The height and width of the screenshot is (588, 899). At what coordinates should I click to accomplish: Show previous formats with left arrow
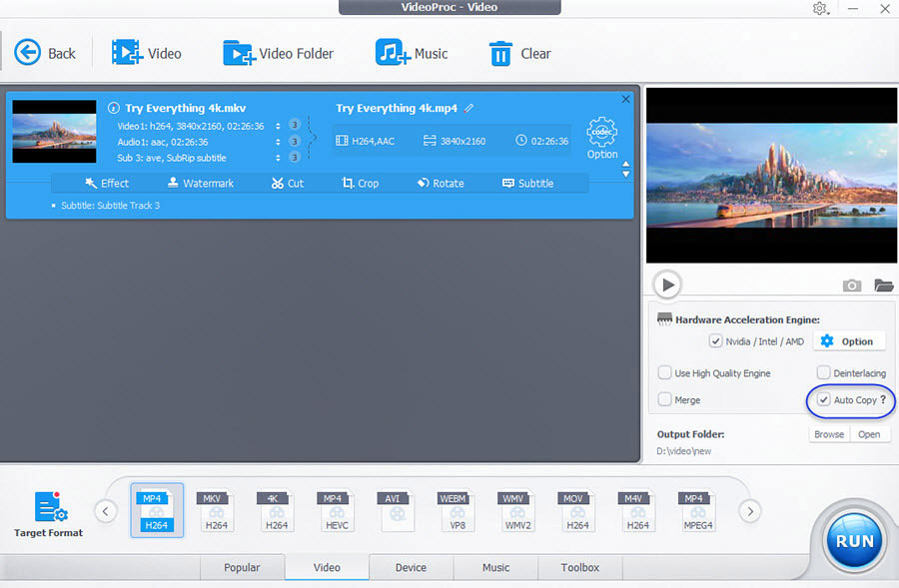pos(106,511)
